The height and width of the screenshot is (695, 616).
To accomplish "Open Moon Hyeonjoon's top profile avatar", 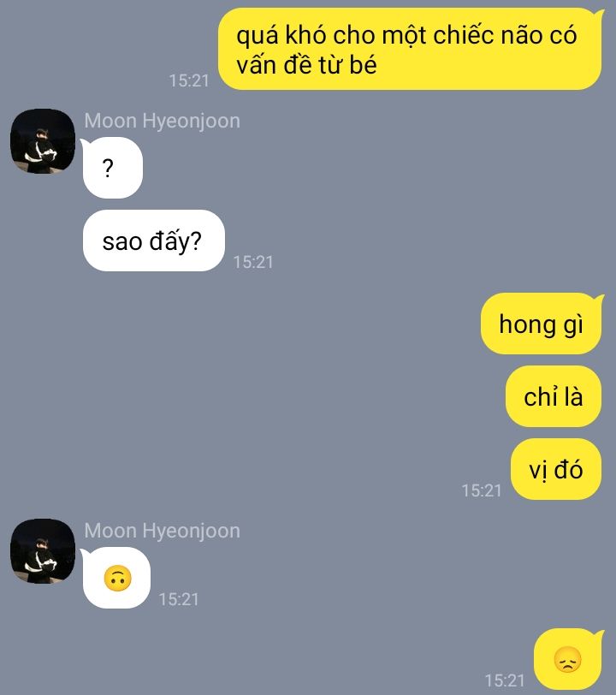I will 43,141.
